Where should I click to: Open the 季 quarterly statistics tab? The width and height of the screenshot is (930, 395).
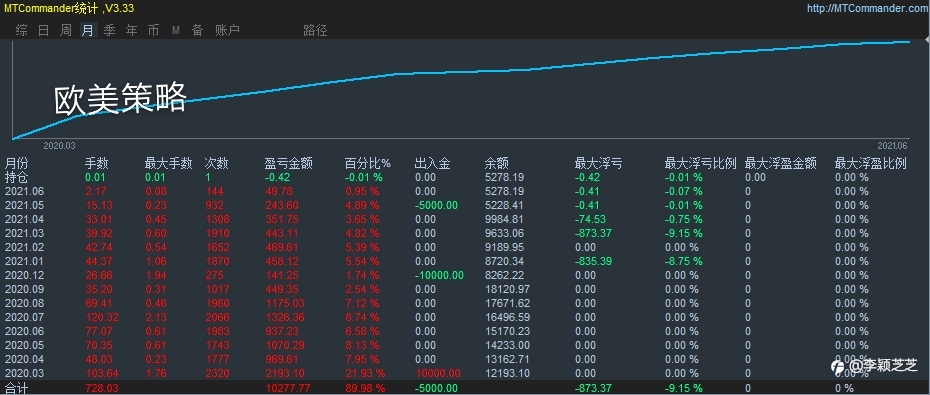click(x=110, y=30)
